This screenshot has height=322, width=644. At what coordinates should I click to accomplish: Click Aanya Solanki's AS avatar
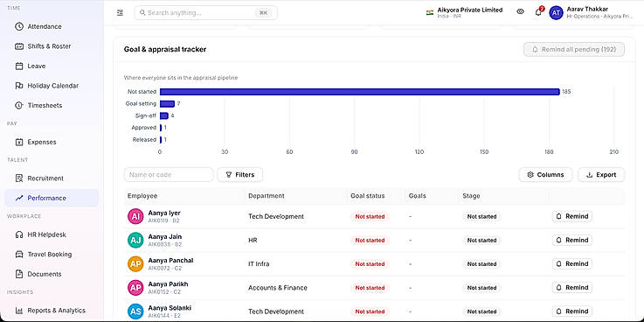pyautogui.click(x=135, y=311)
